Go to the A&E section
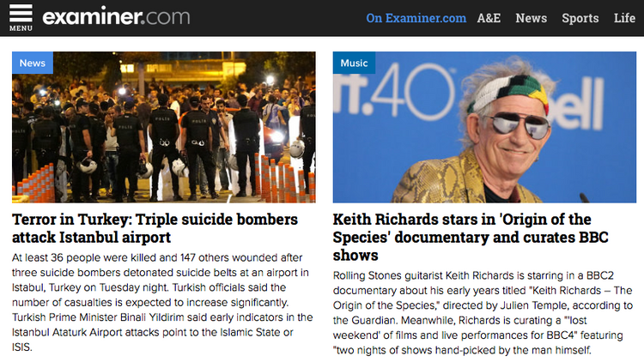644x362 pixels. [x=489, y=18]
